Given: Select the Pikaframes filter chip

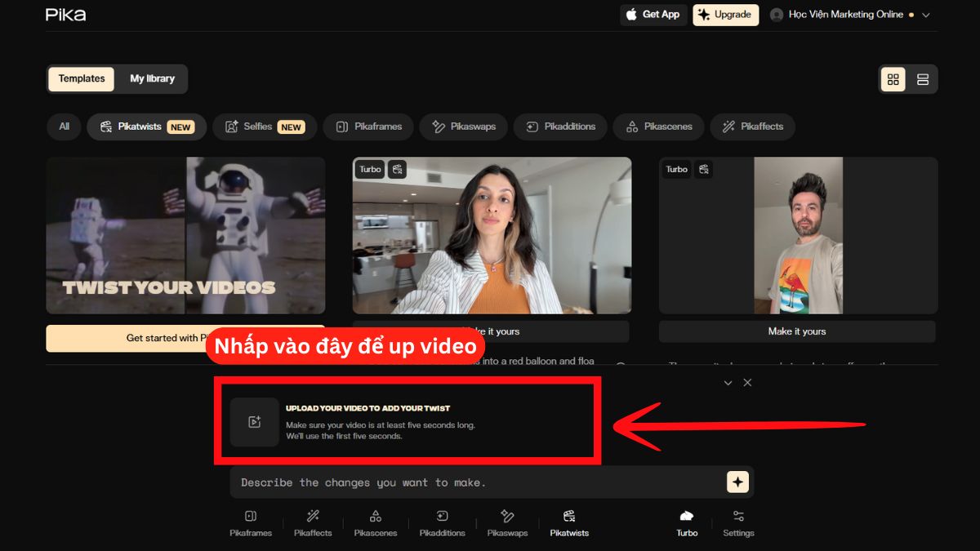Looking at the screenshot, I should click(368, 127).
